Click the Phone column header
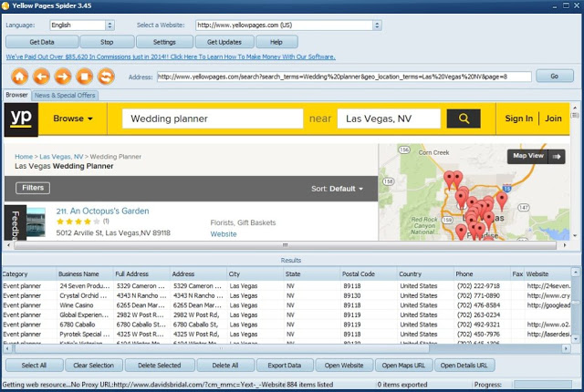The image size is (584, 392). click(482, 274)
